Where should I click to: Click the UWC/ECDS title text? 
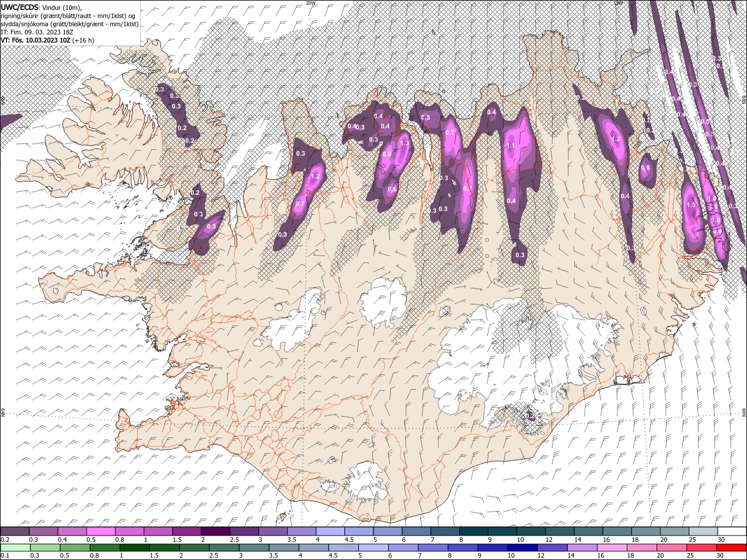click(x=19, y=7)
